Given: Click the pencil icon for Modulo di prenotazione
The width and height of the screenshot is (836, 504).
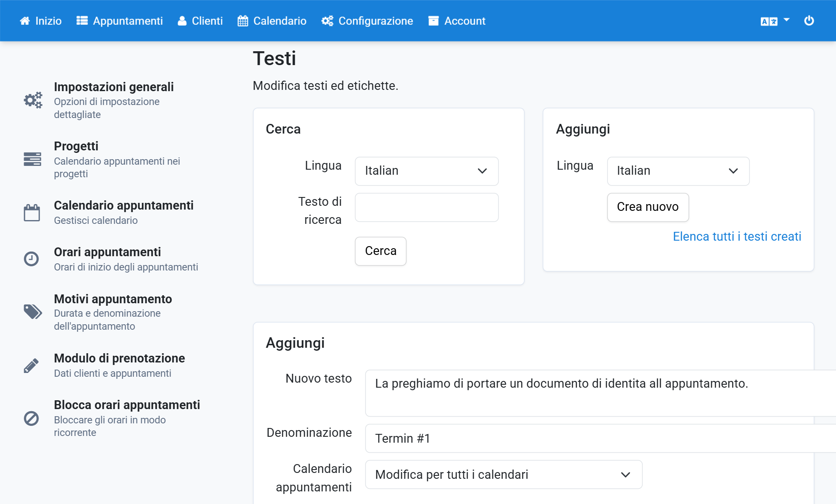Looking at the screenshot, I should [31, 365].
